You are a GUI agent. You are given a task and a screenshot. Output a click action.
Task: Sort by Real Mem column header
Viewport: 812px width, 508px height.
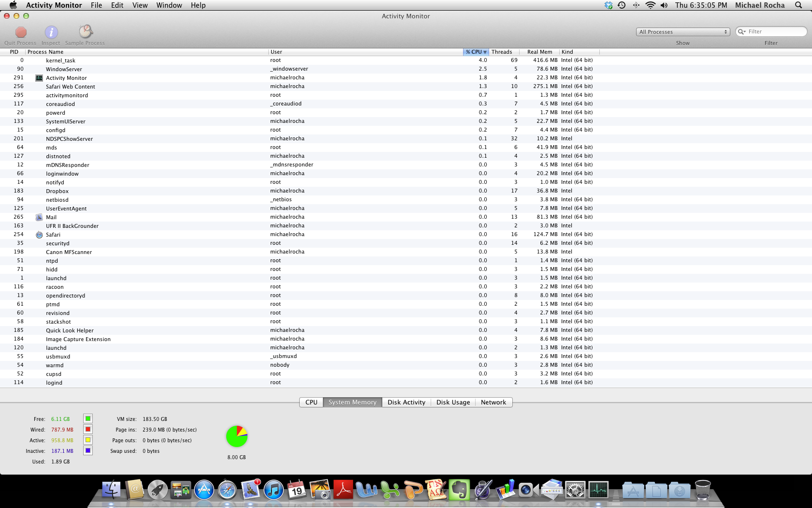539,52
